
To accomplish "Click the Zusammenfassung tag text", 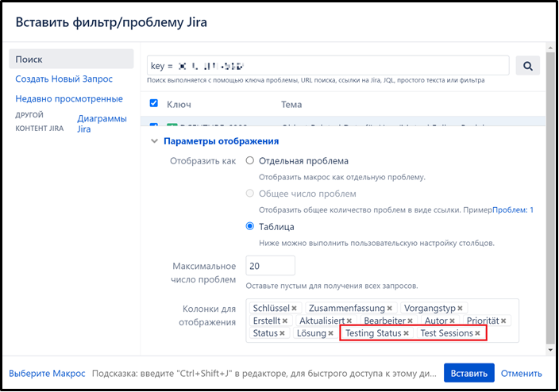I will click(347, 308).
